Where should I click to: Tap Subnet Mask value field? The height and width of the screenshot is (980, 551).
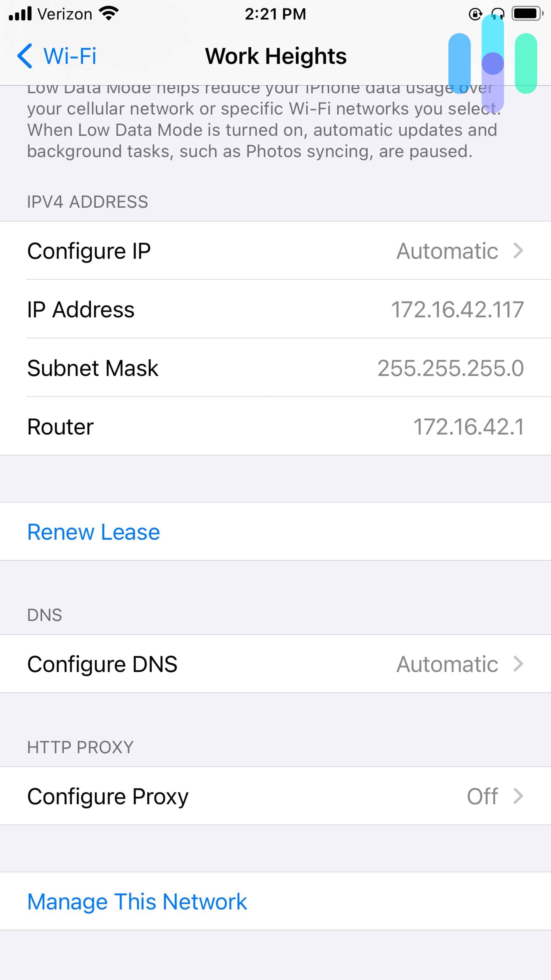click(451, 368)
